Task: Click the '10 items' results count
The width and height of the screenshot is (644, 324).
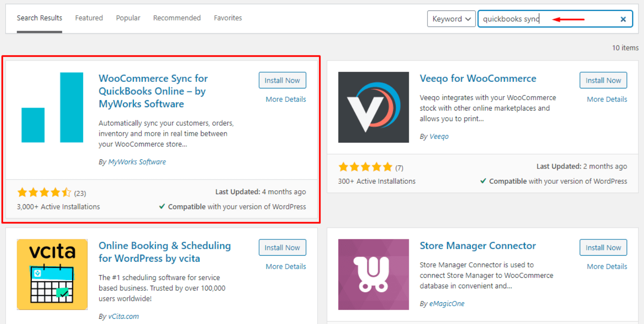Action: [625, 48]
